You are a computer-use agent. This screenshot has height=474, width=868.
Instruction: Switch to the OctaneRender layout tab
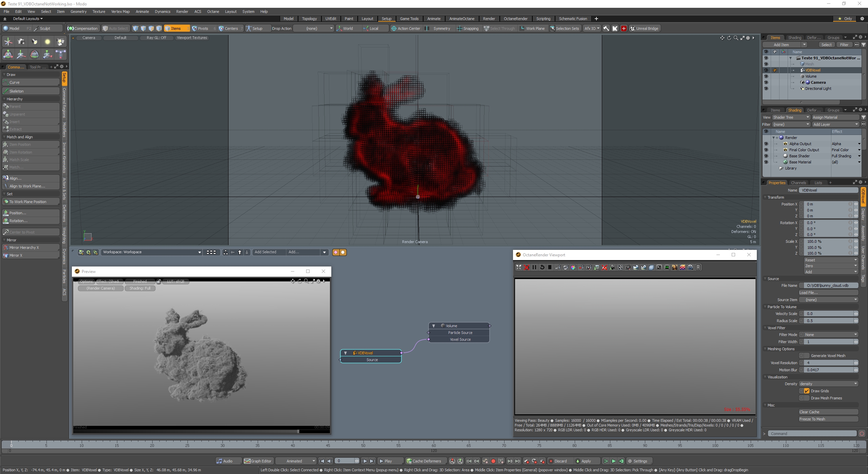tap(515, 19)
